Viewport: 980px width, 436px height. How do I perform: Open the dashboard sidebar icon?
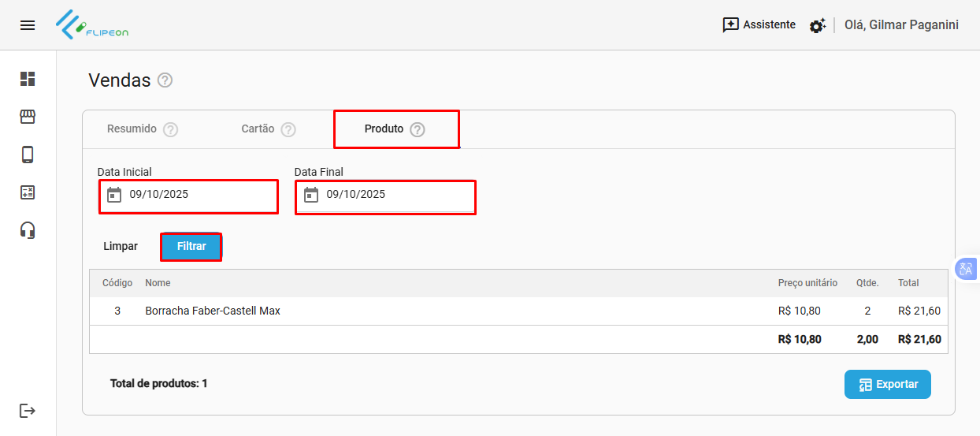click(28, 79)
